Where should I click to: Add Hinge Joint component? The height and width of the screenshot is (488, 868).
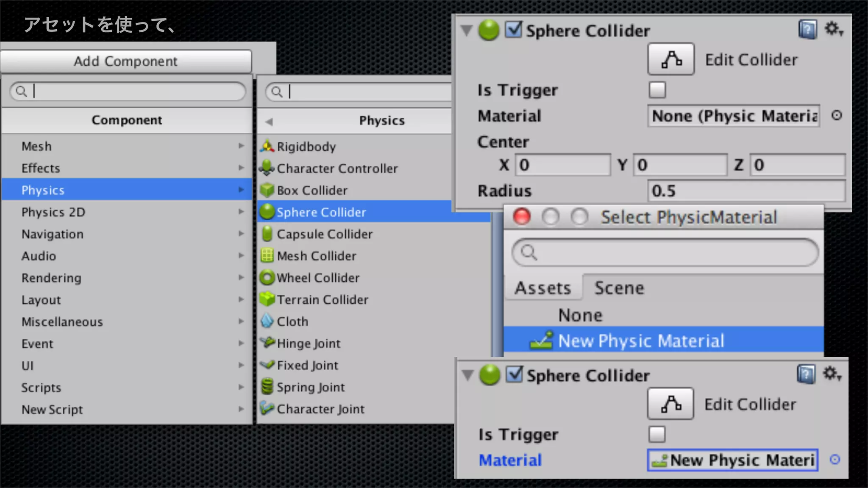[309, 344]
